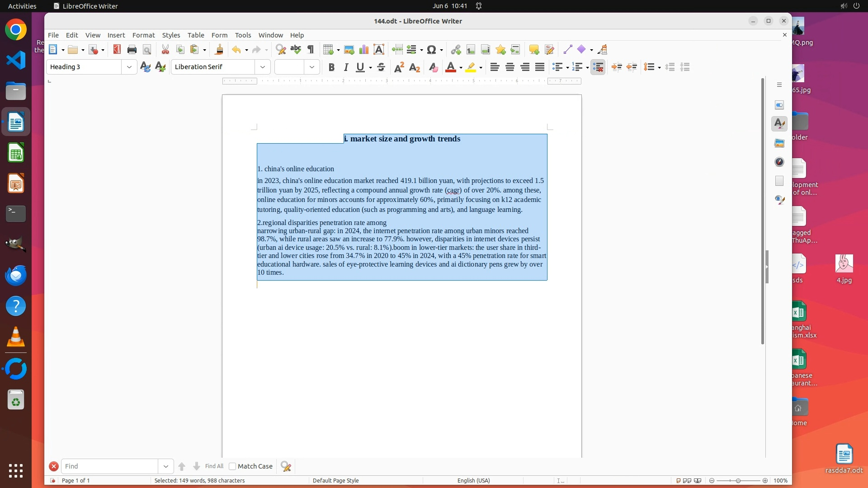Toggle Bold formatting

(331, 67)
